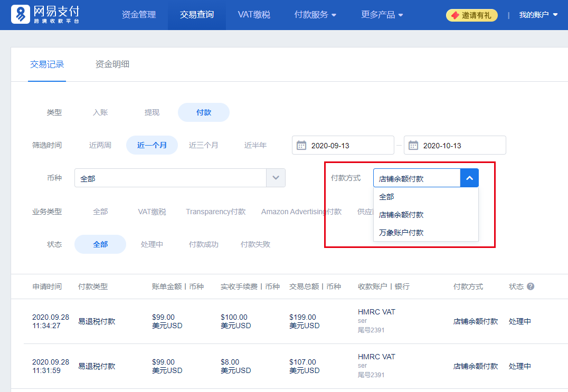This screenshot has width=568, height=392.
Task: Click the gift icon inside 邀请有礼
Action: 455,15
